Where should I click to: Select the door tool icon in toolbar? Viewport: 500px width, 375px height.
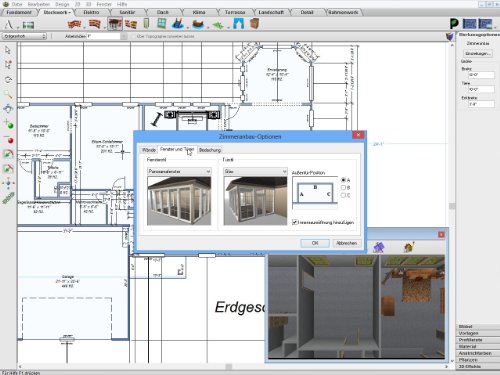146,24
